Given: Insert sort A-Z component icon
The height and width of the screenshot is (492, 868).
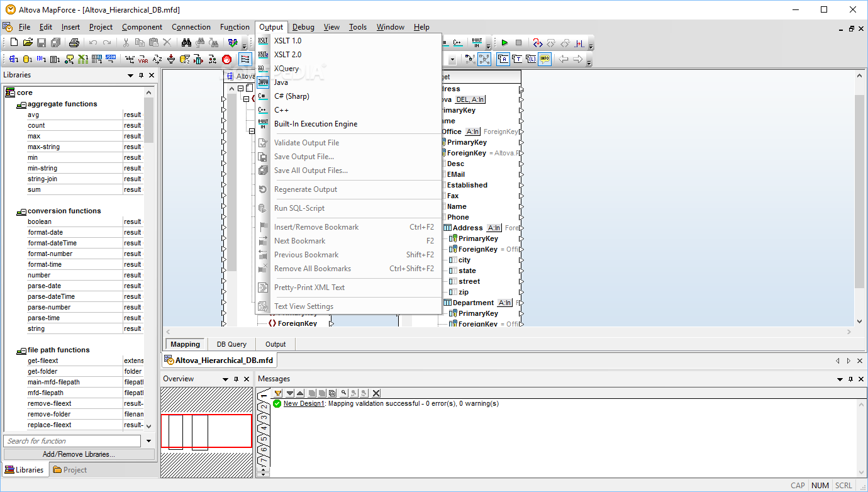Looking at the screenshot, I should point(157,59).
